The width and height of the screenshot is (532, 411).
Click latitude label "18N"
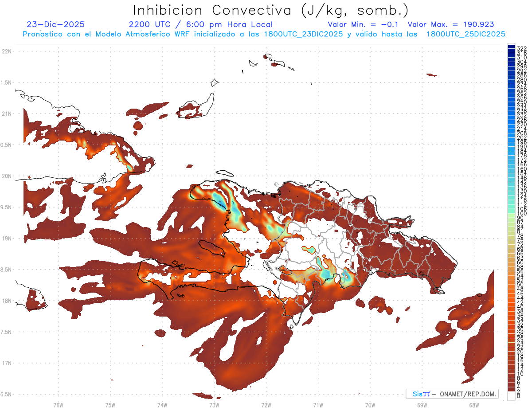point(7,301)
